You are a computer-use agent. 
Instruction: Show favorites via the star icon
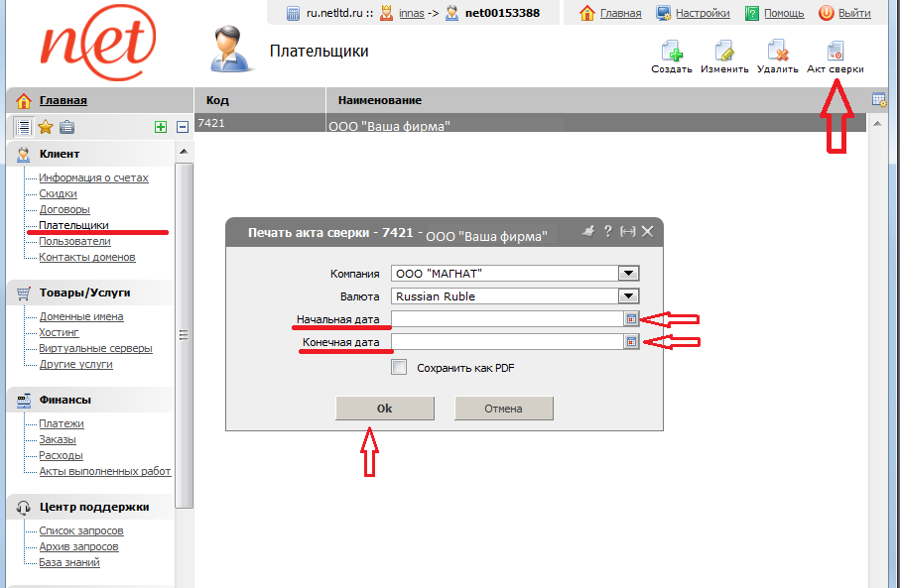pyautogui.click(x=45, y=126)
